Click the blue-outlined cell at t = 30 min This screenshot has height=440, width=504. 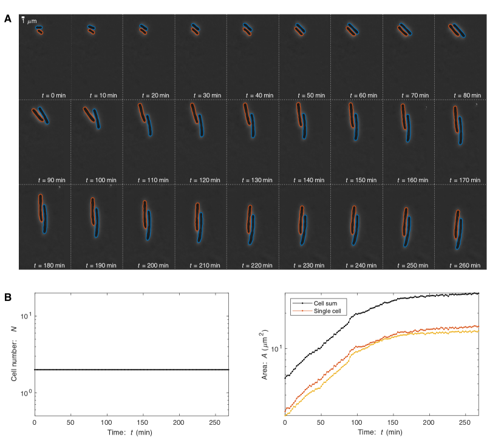(196, 27)
